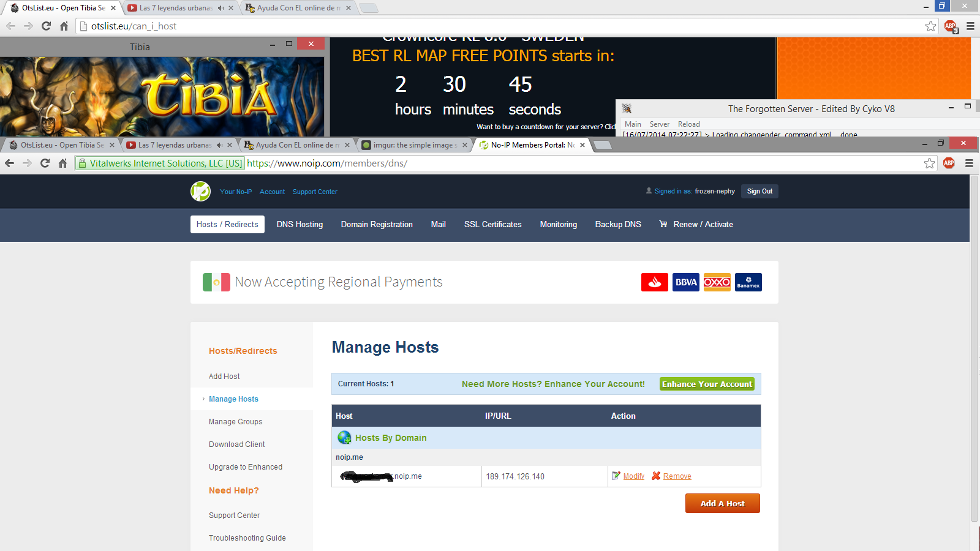Click the green SSL padlock icon
The image size is (980, 551).
82,163
